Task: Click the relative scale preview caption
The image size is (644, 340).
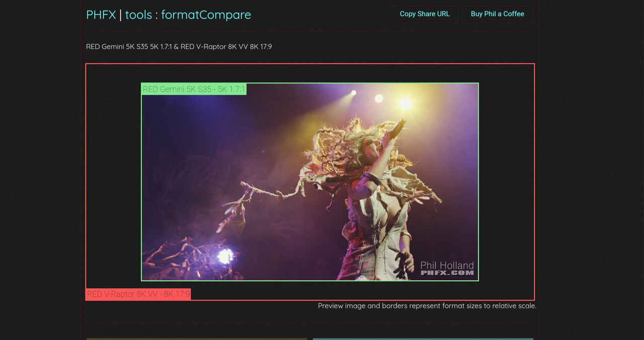Action: pyautogui.click(x=427, y=306)
